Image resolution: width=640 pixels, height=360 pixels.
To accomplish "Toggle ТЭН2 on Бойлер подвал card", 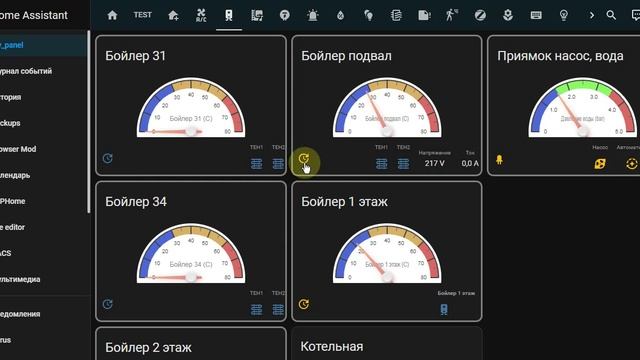I will 403,164.
